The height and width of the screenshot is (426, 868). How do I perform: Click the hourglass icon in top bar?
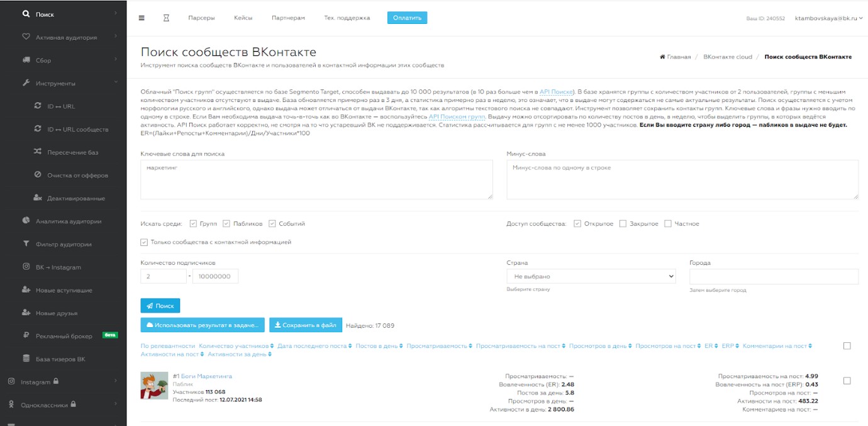coord(167,18)
